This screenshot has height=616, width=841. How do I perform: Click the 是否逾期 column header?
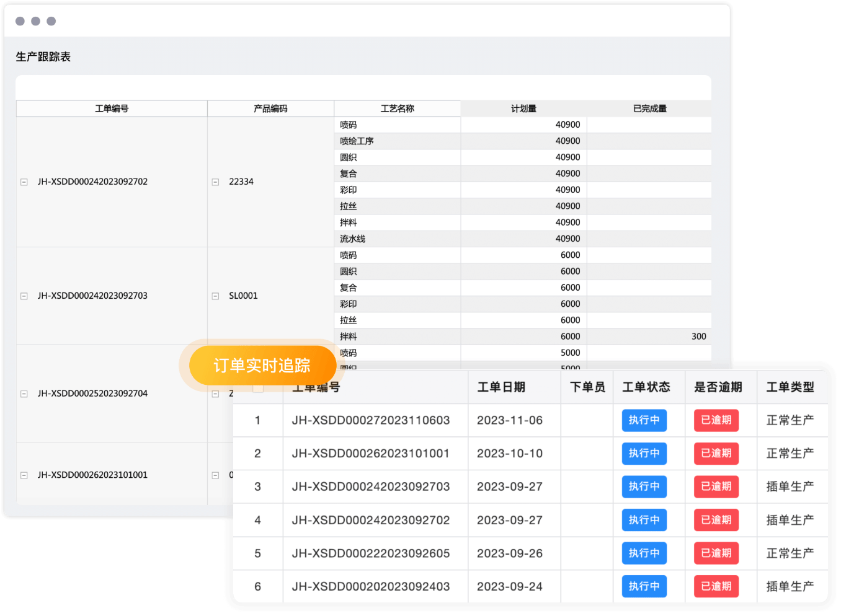[718, 387]
